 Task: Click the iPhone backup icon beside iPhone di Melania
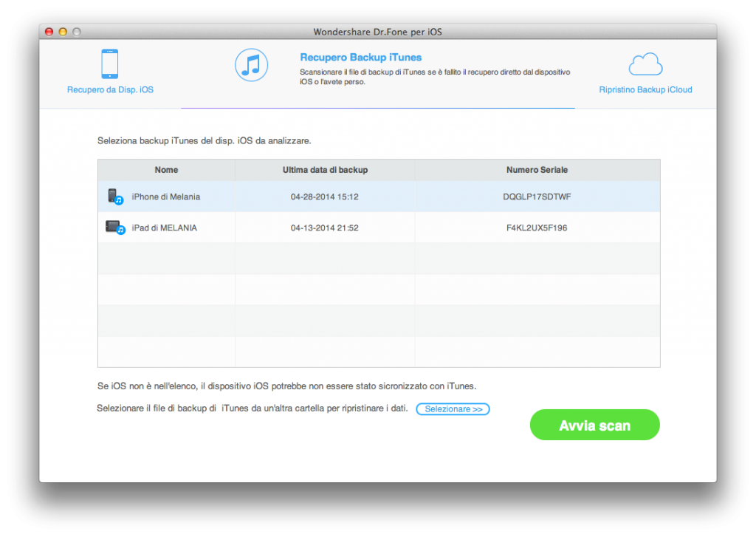point(116,197)
